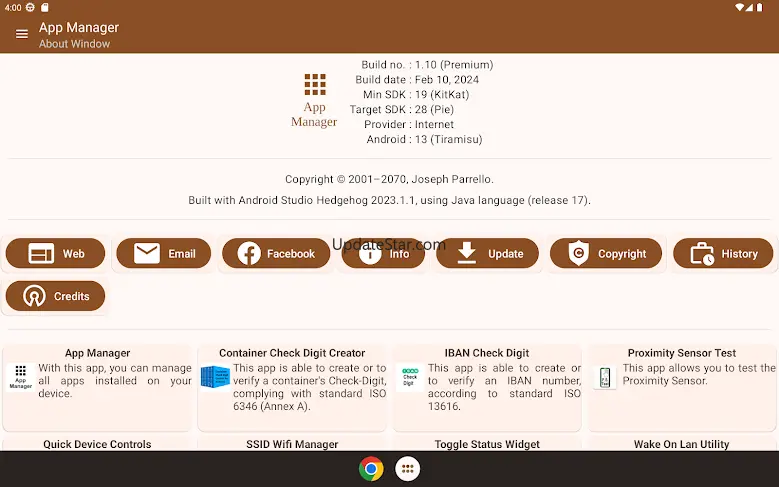Screen dimensions: 779x487
Task: Click the Credits podcast-style icon
Action: (x=34, y=296)
